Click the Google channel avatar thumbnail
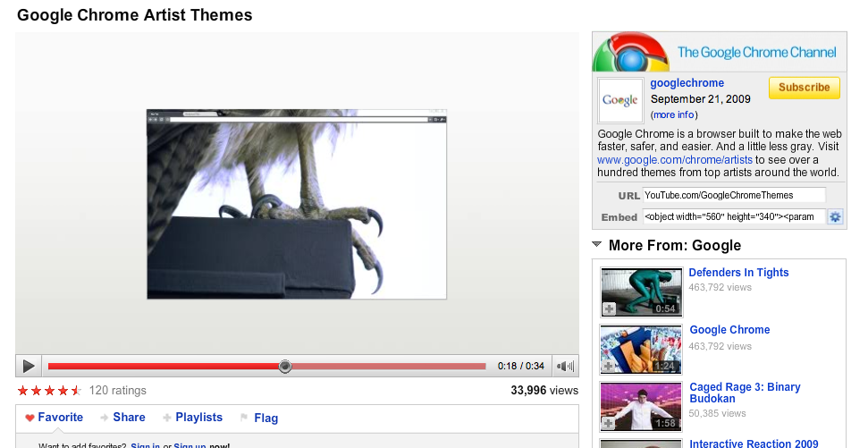Image resolution: width=868 pixels, height=448 pixels. click(x=620, y=100)
